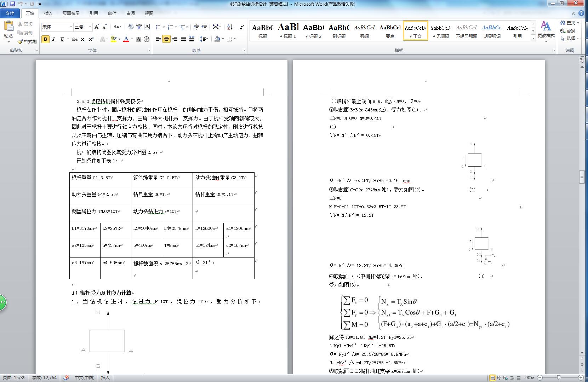
Task: Toggle Center alignment button
Action: click(x=166, y=39)
